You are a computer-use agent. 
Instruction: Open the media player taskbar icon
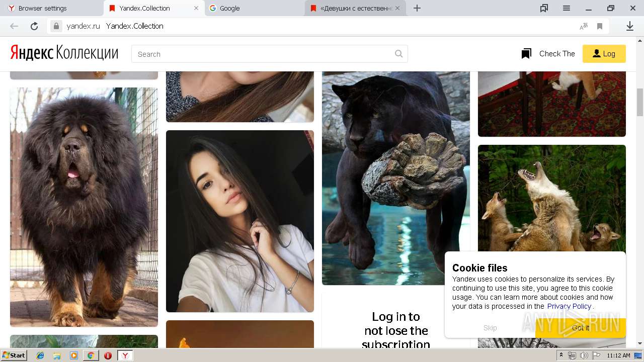coord(74,355)
